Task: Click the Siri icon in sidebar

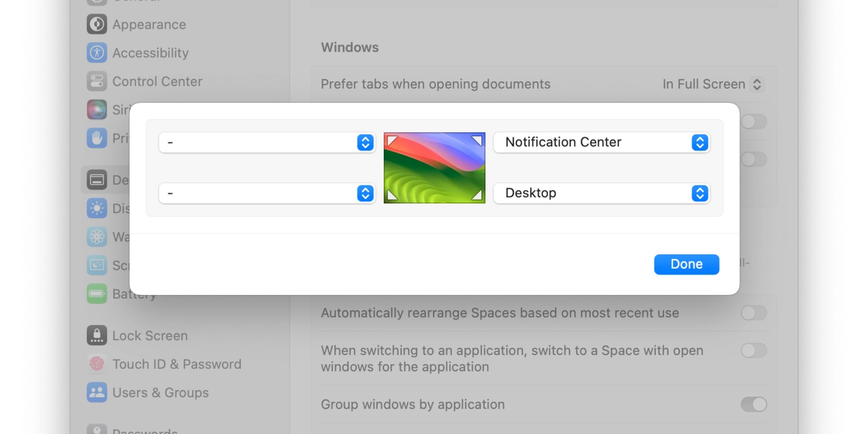Action: 96,109
